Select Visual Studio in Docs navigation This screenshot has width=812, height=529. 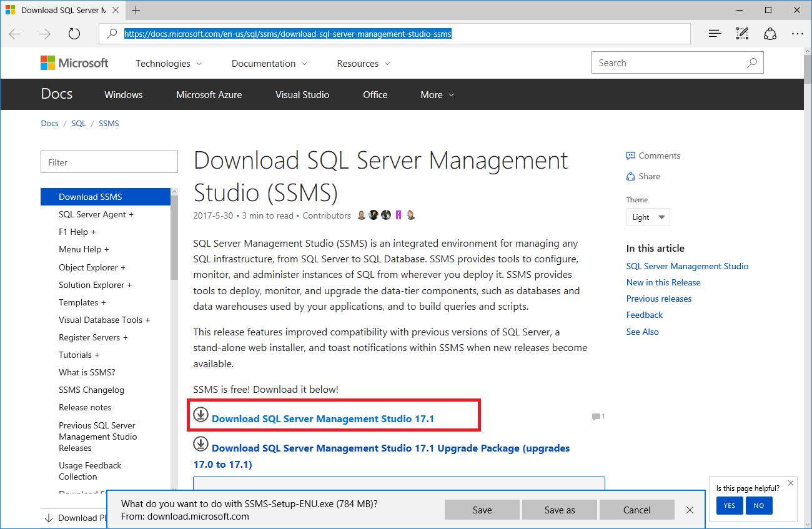[302, 94]
